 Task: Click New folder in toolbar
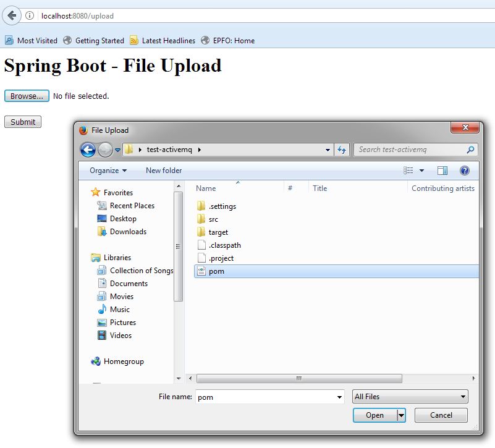pos(164,171)
